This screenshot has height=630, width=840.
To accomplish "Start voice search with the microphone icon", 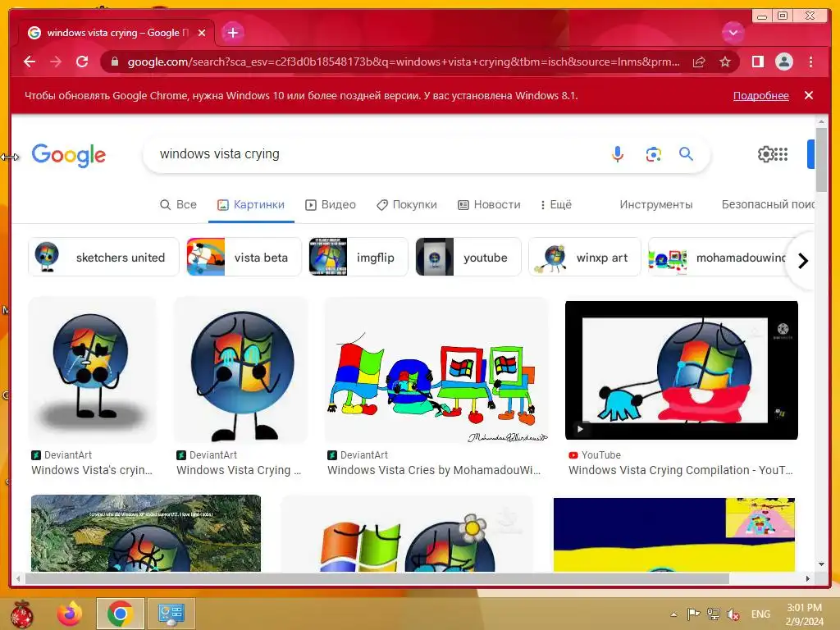I will [x=617, y=154].
